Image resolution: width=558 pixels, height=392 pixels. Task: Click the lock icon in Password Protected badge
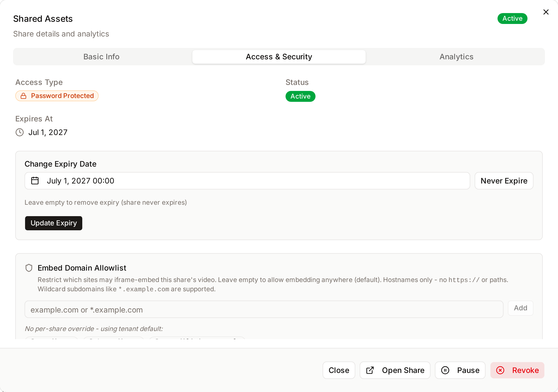coord(24,96)
